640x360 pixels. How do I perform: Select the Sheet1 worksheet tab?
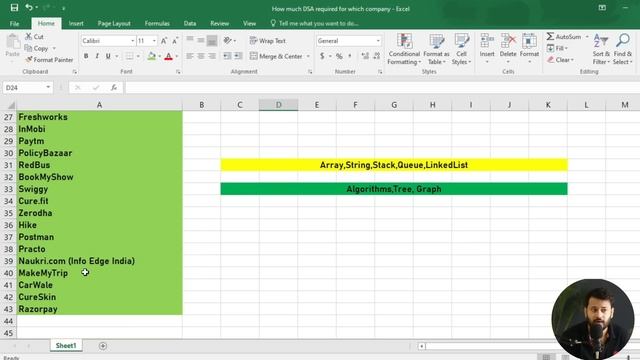tap(66, 346)
